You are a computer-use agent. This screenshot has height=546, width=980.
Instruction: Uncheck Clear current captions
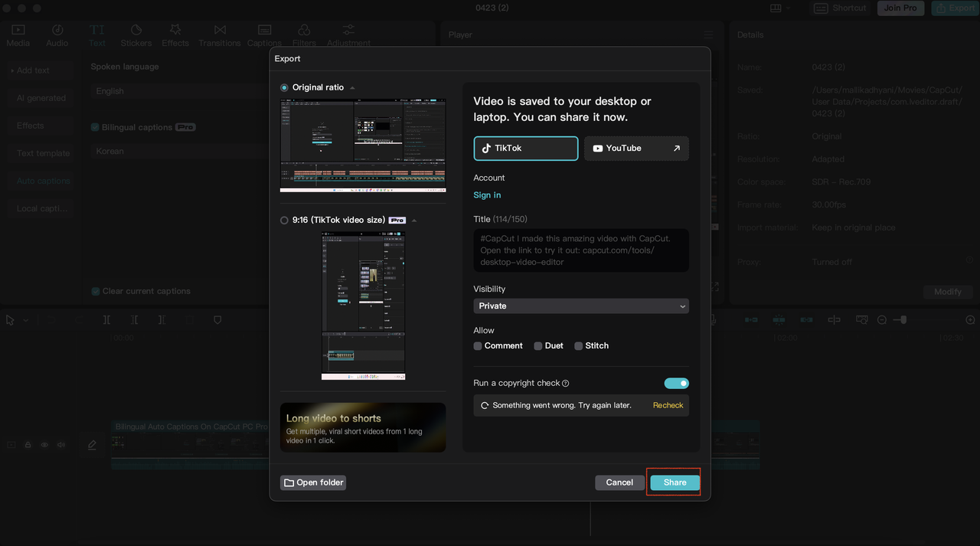[x=96, y=291]
